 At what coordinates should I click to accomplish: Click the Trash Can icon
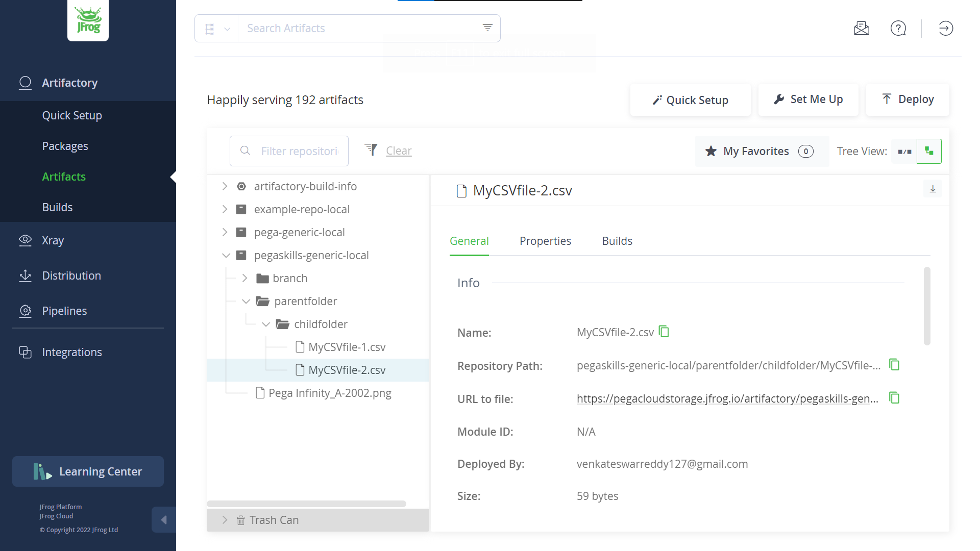[240, 520]
